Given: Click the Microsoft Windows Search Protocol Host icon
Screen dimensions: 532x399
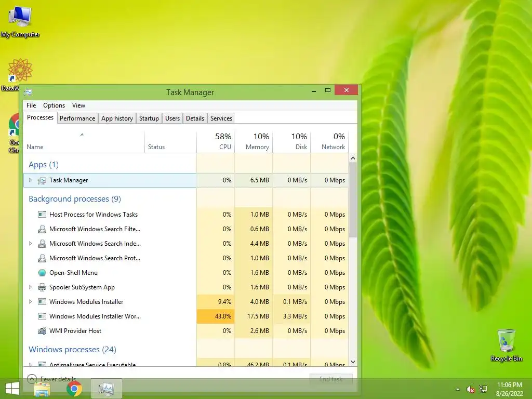Looking at the screenshot, I should tap(42, 258).
